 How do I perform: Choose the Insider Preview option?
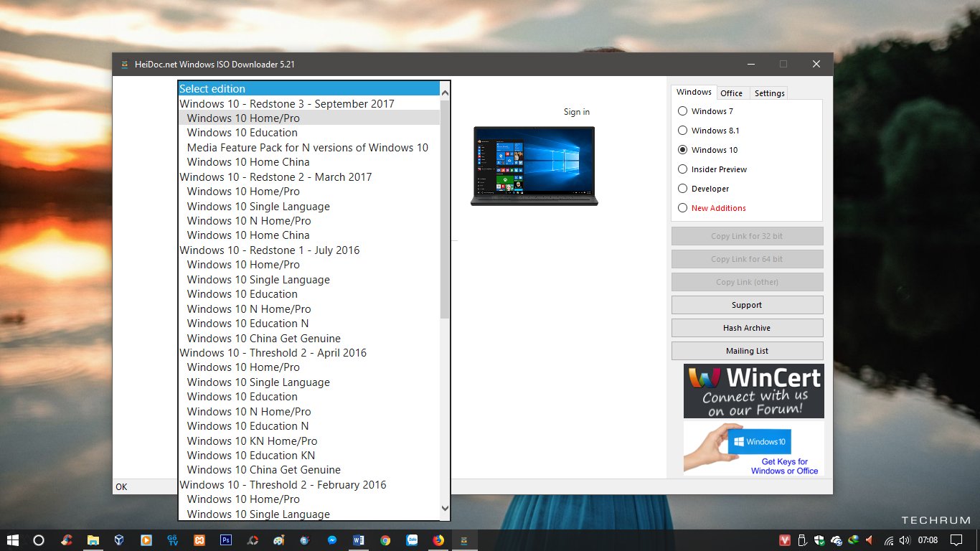point(712,169)
